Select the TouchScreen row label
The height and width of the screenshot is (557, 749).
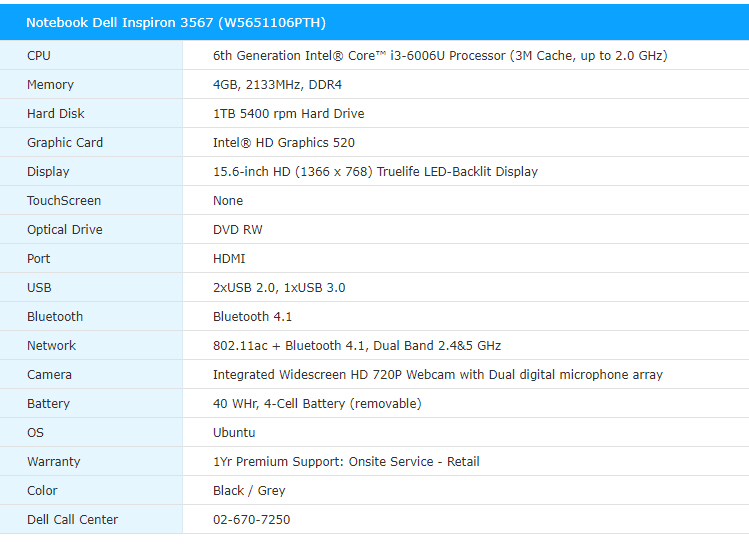[64, 201]
